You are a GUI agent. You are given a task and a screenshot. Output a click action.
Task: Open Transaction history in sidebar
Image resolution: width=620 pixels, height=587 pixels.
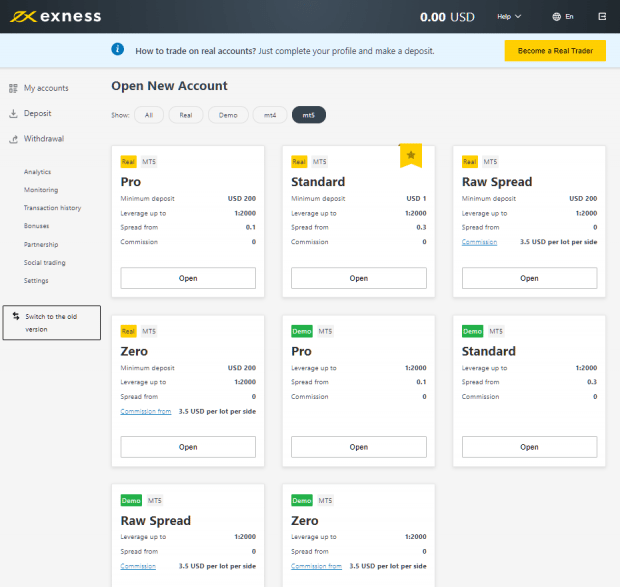click(52, 208)
